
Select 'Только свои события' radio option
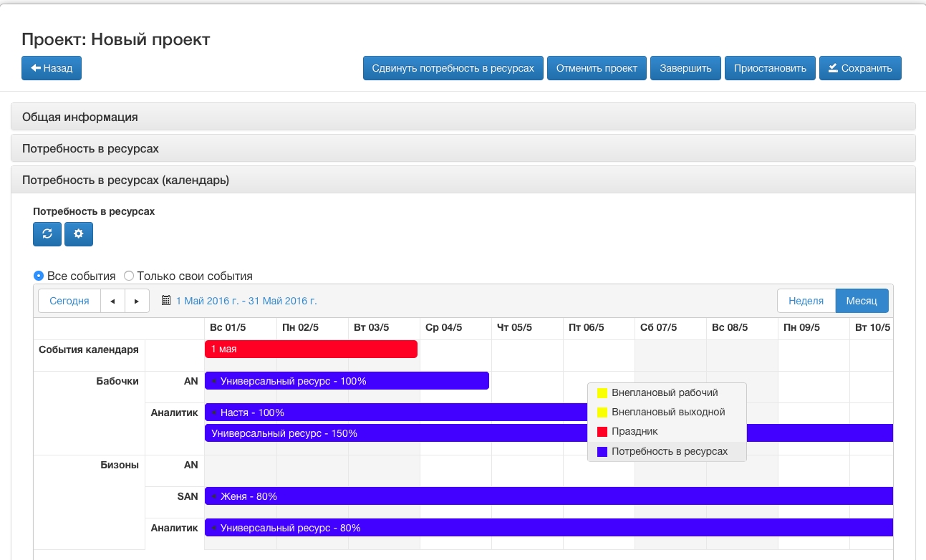pyautogui.click(x=129, y=276)
